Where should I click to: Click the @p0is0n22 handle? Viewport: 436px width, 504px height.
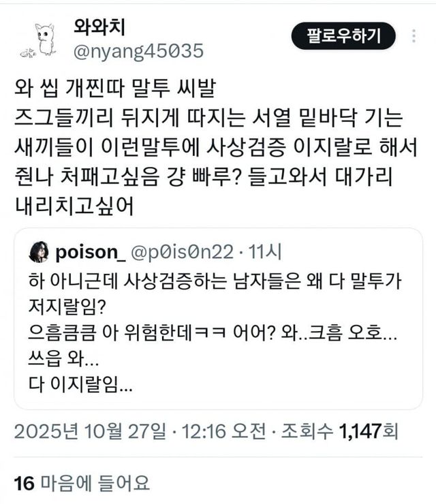pos(182,252)
